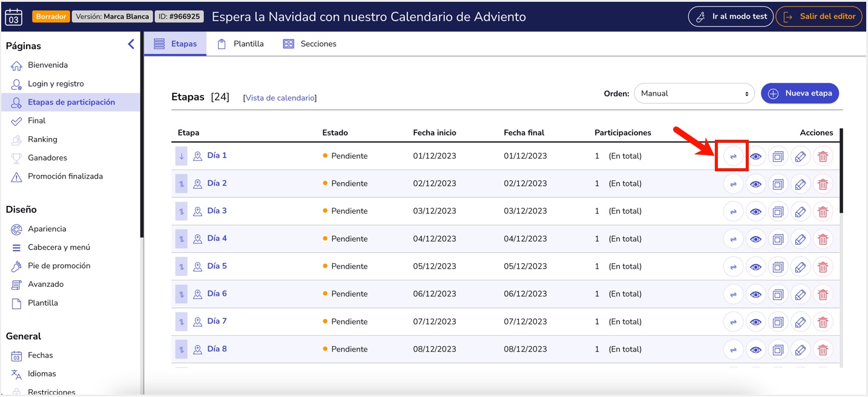Click the reorder handle for Día 6
Screen dimensions: 868x397
tap(182, 294)
